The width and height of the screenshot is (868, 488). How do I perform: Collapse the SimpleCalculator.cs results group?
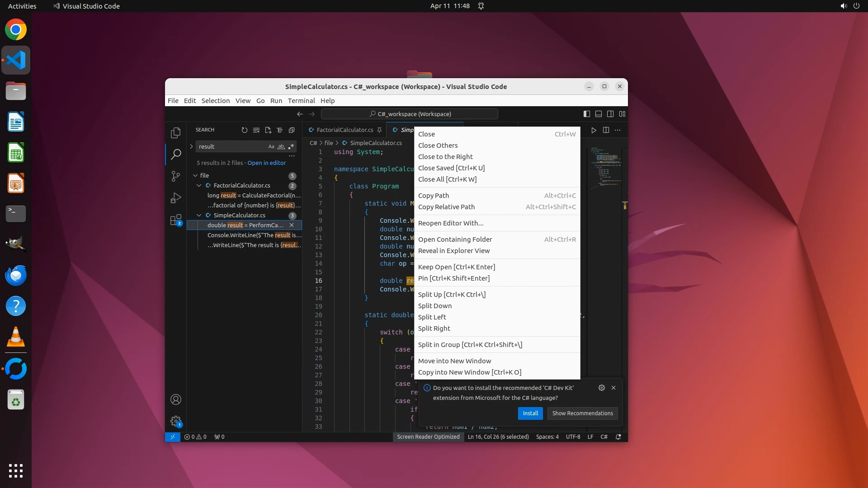point(199,216)
